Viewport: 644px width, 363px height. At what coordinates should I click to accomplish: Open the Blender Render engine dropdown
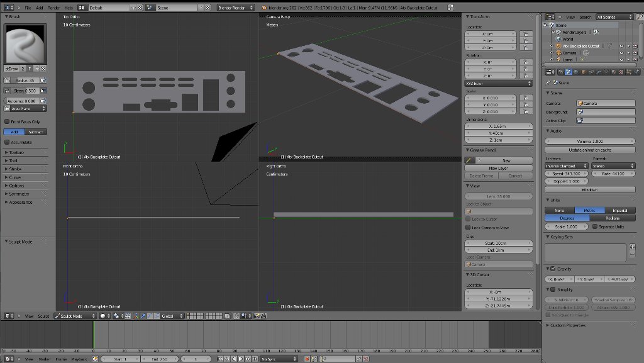(235, 8)
